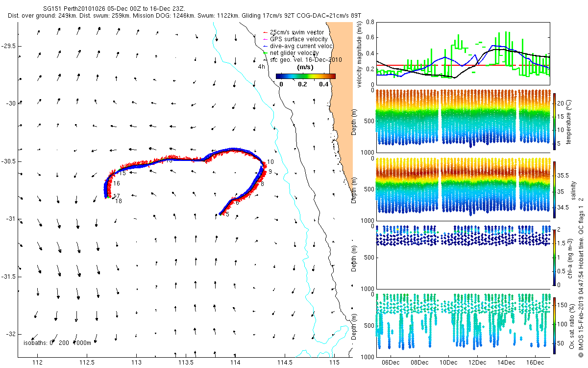Click the '06Dec' date tick label
This screenshot has height=368, width=588.
coord(391,363)
